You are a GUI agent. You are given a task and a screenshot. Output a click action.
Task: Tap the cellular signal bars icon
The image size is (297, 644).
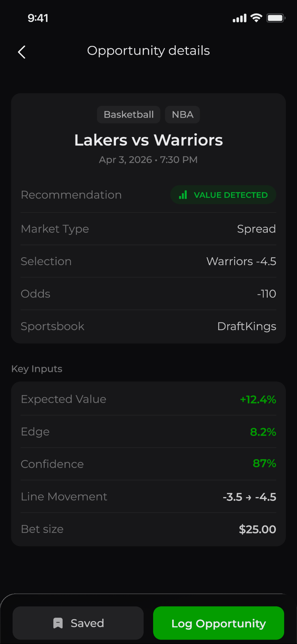click(x=239, y=18)
